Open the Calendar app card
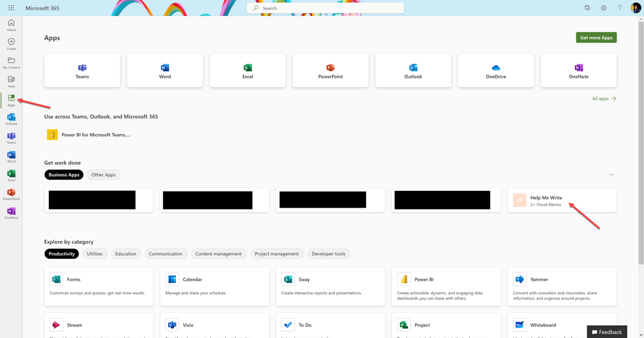644x338 pixels. tap(215, 286)
